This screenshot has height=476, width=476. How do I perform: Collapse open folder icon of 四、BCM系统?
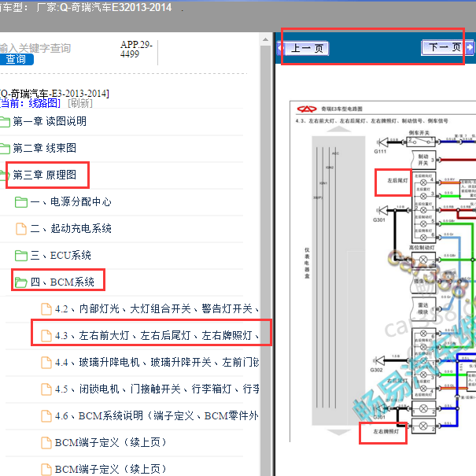[x=21, y=282]
